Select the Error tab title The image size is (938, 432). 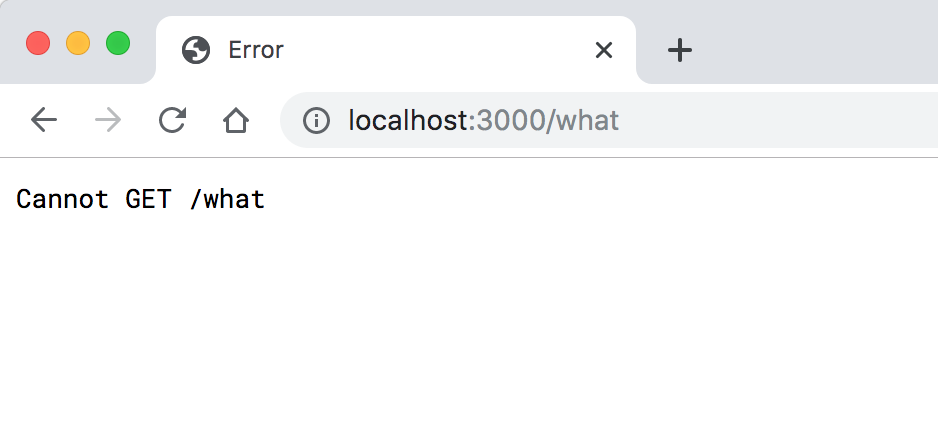(256, 50)
